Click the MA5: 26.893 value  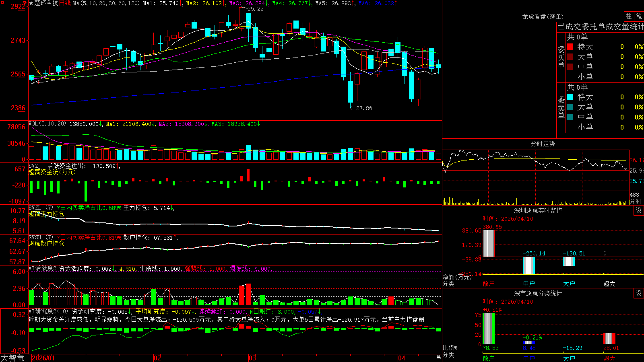tap(334, 3)
